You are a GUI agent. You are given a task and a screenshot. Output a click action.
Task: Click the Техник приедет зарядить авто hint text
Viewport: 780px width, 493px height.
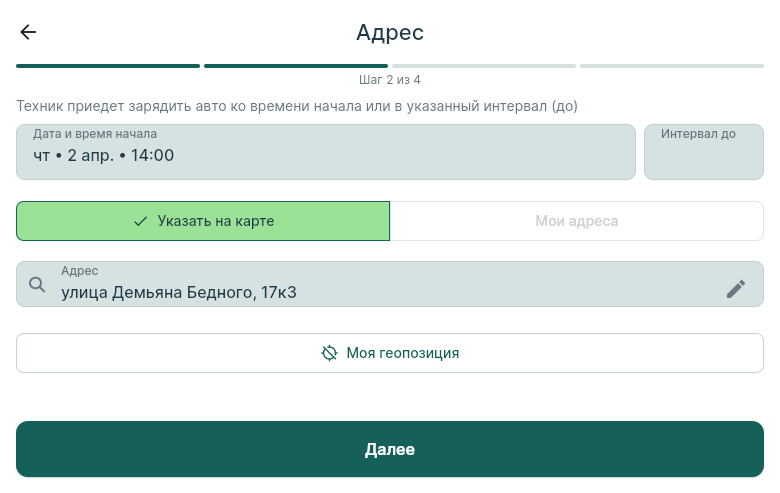click(x=297, y=106)
